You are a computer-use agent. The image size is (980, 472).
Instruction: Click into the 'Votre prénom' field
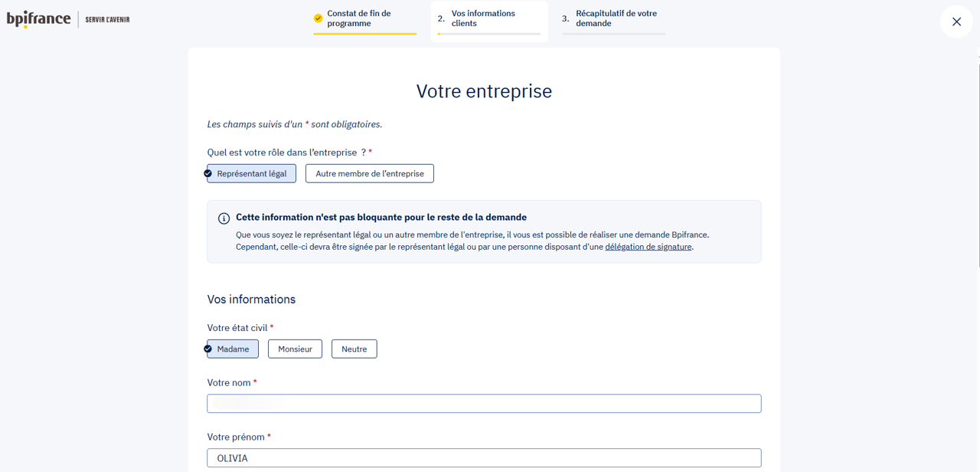[484, 458]
